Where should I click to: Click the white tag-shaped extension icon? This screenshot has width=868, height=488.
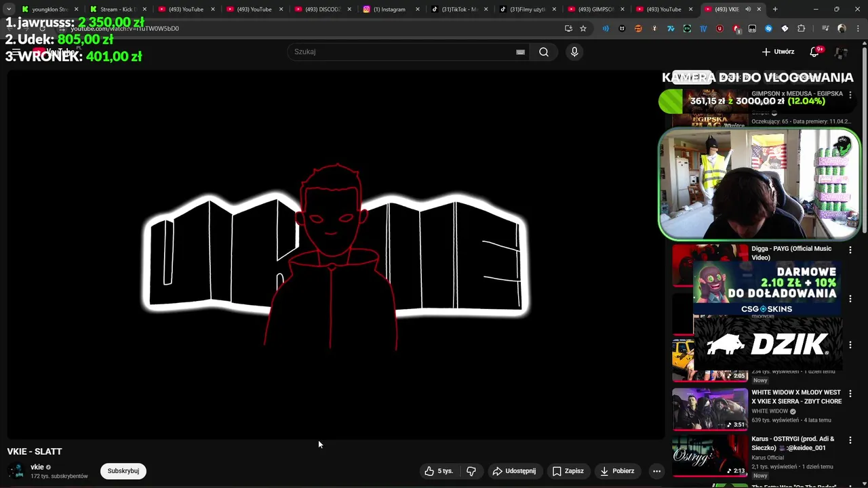coord(785,28)
